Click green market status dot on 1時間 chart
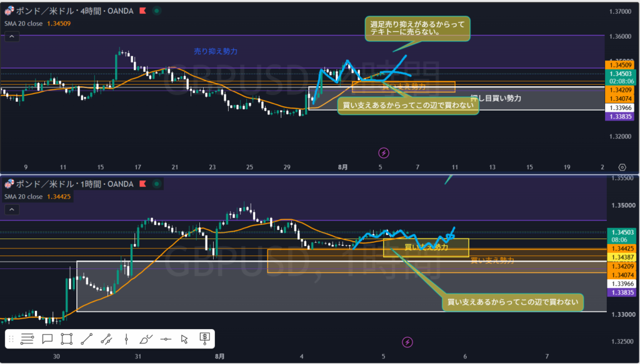The image size is (640, 364). (x=156, y=184)
